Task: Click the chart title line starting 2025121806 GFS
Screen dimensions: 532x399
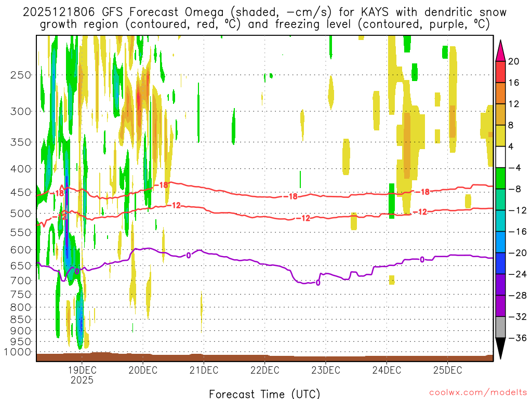Action: tap(264, 12)
